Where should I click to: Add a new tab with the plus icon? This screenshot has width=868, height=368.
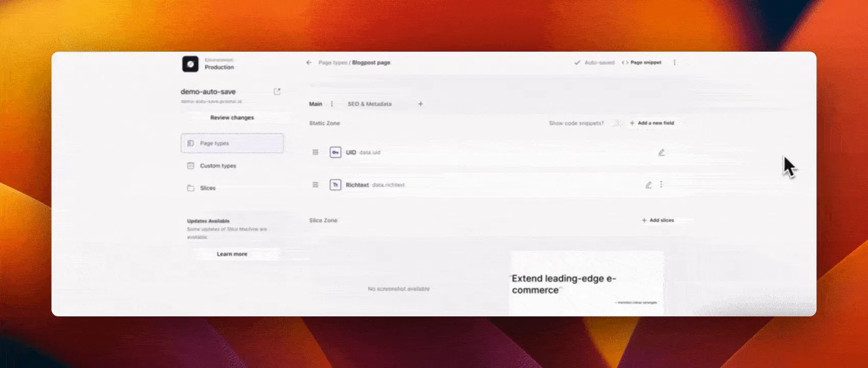pyautogui.click(x=421, y=104)
